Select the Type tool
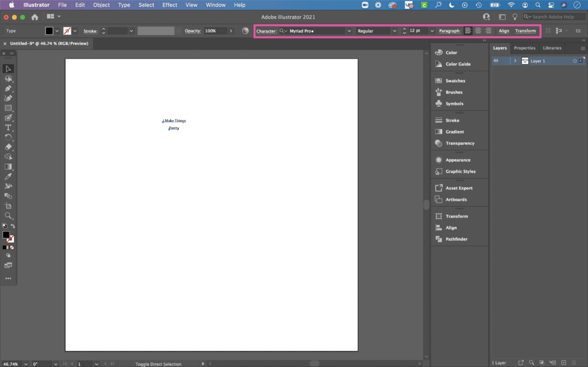This screenshot has height=367, width=588. tap(8, 128)
